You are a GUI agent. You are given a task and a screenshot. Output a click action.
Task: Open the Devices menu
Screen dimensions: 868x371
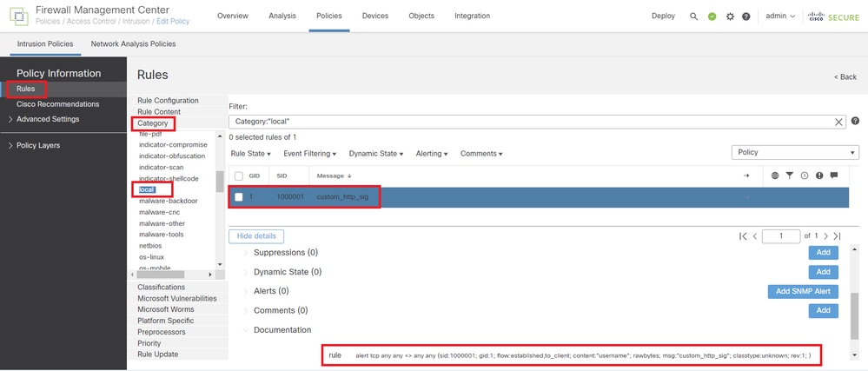pos(374,16)
